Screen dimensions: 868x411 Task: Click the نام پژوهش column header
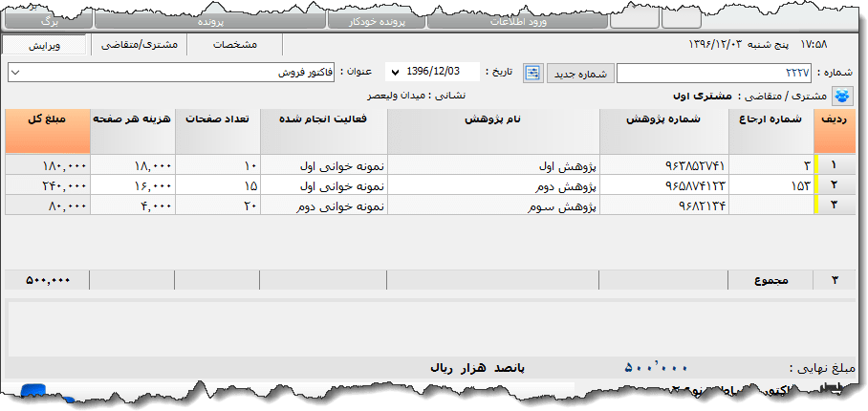pyautogui.click(x=493, y=131)
